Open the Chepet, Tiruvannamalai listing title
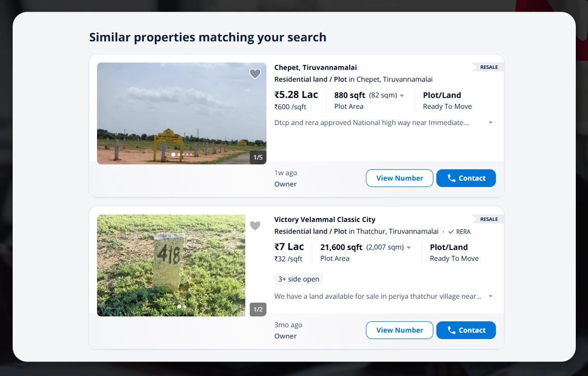 click(315, 67)
